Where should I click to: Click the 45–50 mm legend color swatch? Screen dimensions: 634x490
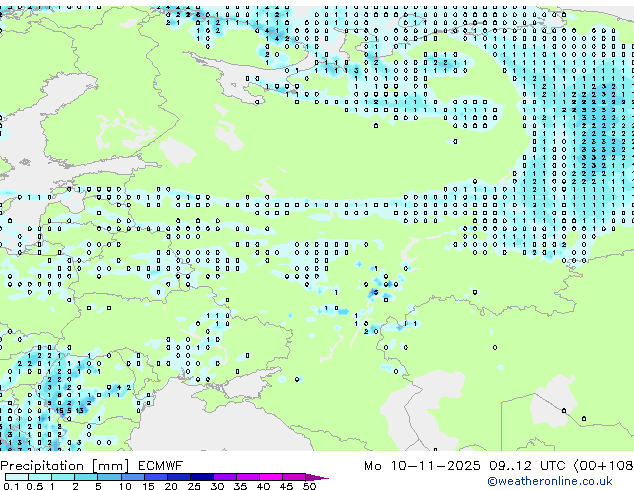[x=294, y=477]
